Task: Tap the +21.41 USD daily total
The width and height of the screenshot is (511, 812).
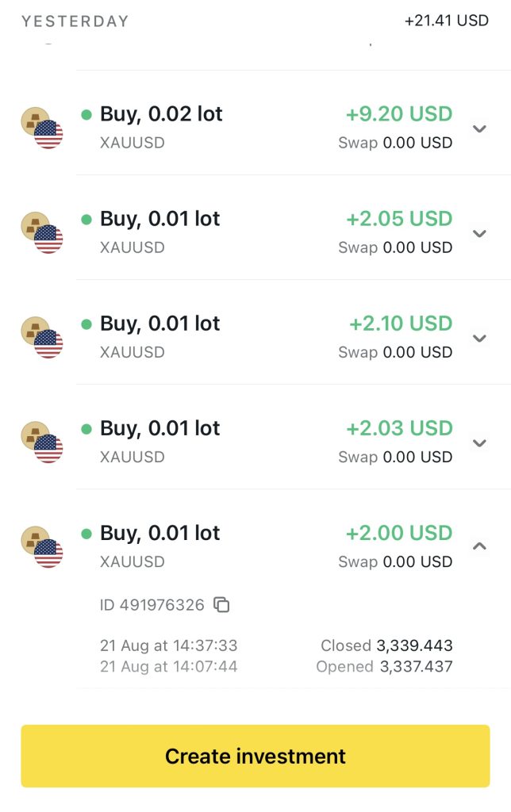Action: click(x=446, y=21)
